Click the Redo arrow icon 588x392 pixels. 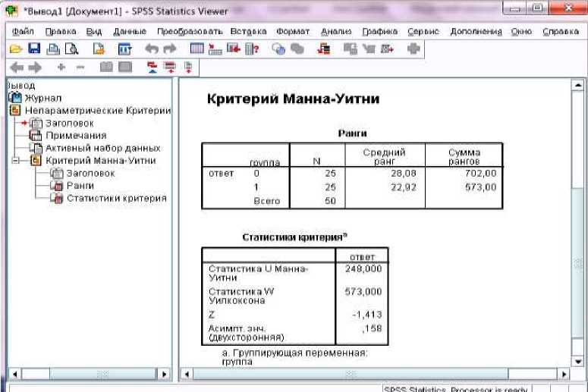(x=170, y=49)
